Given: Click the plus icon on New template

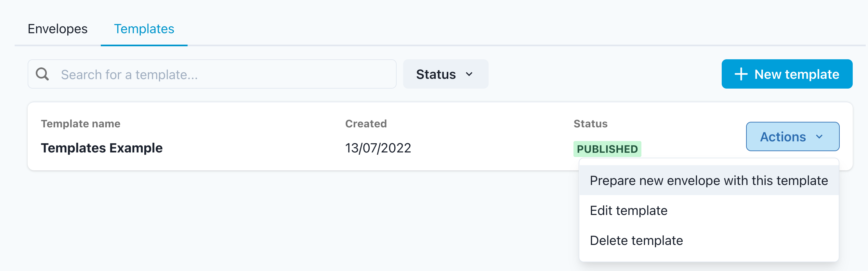Looking at the screenshot, I should (x=741, y=74).
